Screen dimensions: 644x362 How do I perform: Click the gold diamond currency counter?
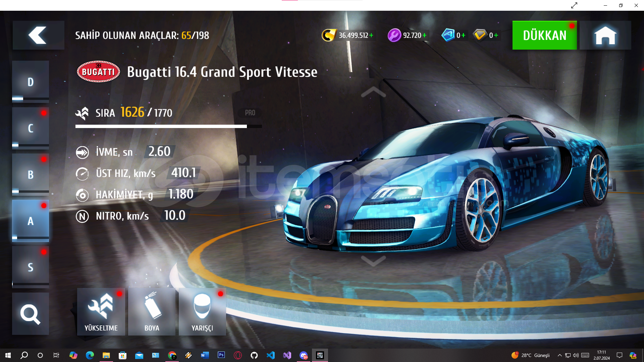point(486,35)
